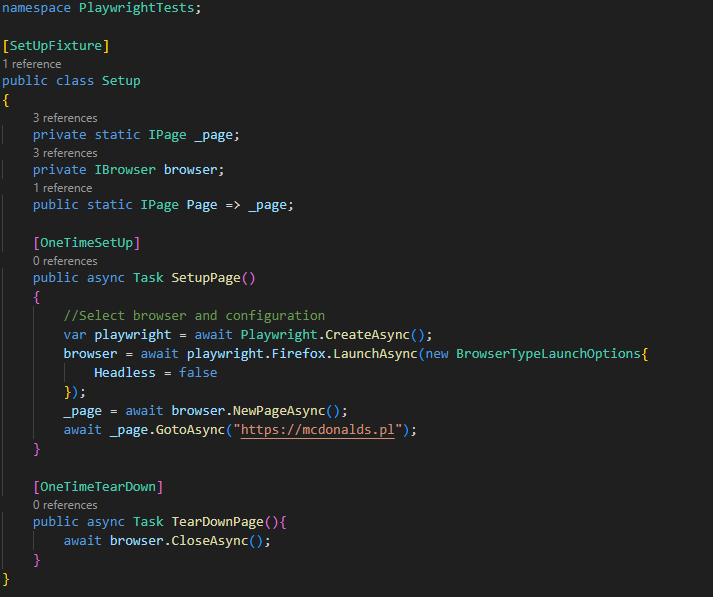Follow the https://mcdonalds.pl link in the code
This screenshot has width=713, height=597.
[x=317, y=430]
